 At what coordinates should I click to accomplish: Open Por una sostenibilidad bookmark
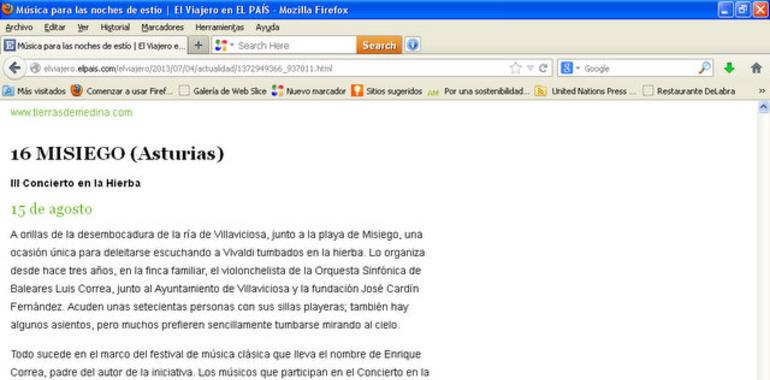[479, 91]
